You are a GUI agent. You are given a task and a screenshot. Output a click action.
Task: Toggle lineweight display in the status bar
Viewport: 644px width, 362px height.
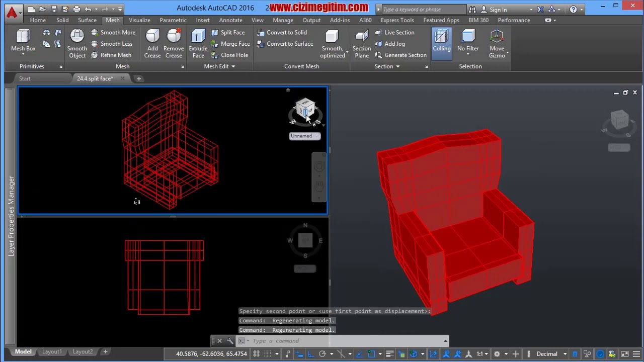tap(389, 354)
